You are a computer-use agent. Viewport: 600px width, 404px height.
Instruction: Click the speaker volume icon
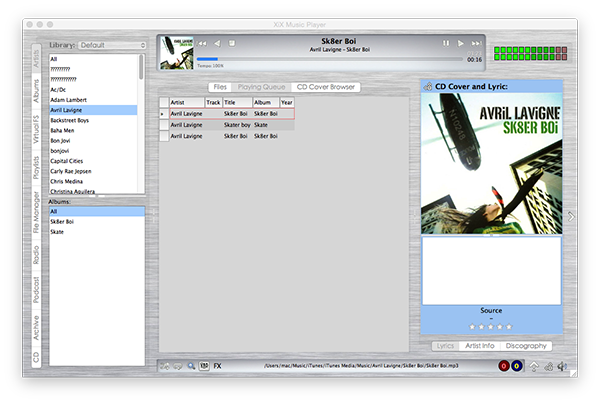[562, 367]
